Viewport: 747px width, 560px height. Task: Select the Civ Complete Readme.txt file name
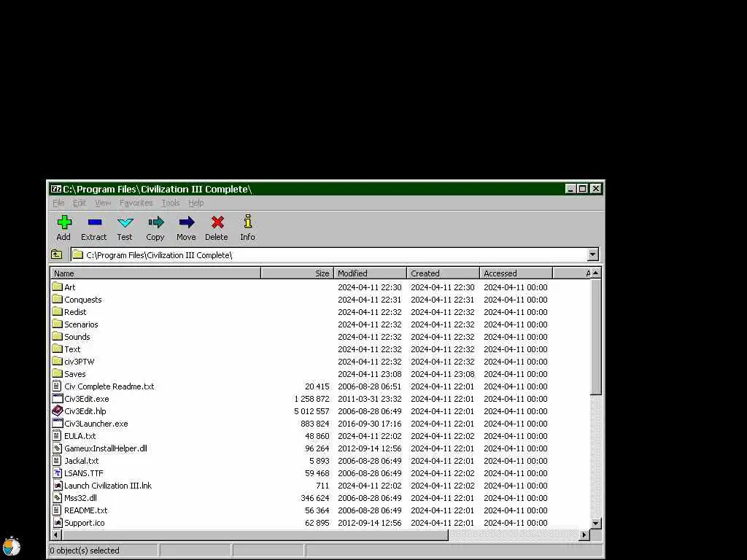point(109,386)
